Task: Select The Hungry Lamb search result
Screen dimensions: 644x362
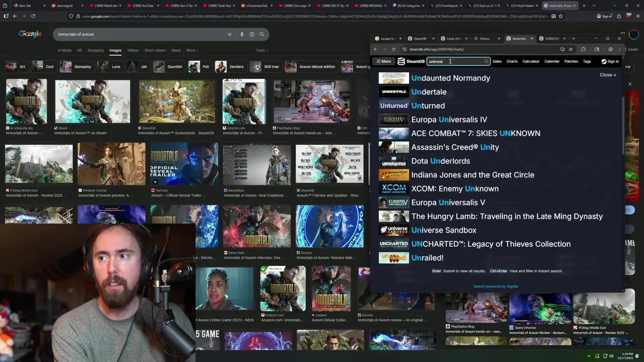Action: point(497,216)
